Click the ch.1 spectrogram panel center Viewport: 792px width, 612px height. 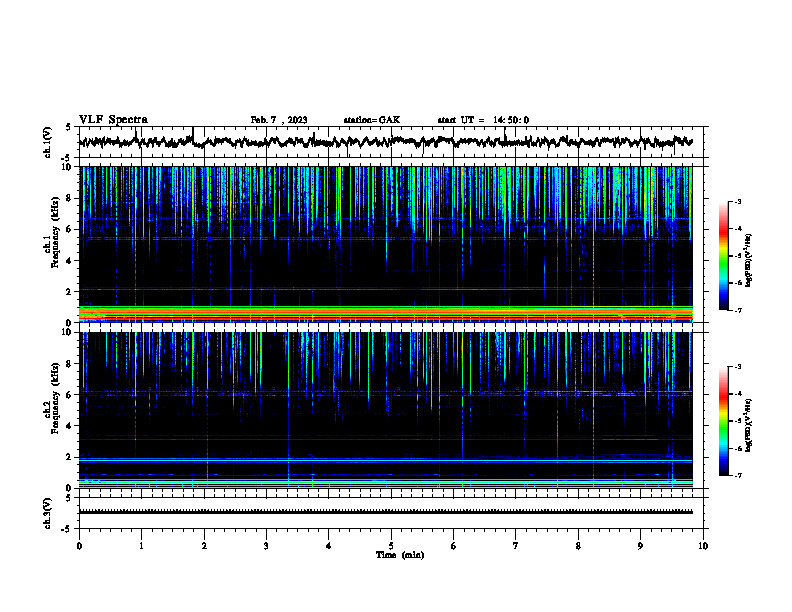385,244
